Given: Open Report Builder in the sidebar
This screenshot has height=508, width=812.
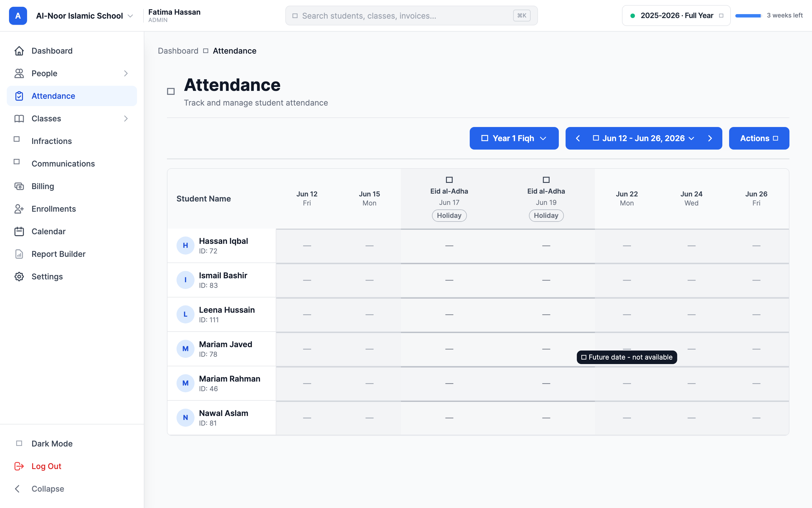Looking at the screenshot, I should (72, 254).
